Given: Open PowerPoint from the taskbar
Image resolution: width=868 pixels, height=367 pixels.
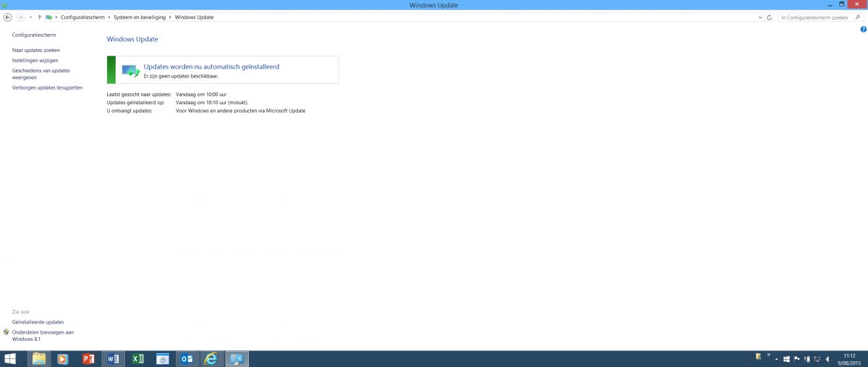Looking at the screenshot, I should tap(88, 359).
